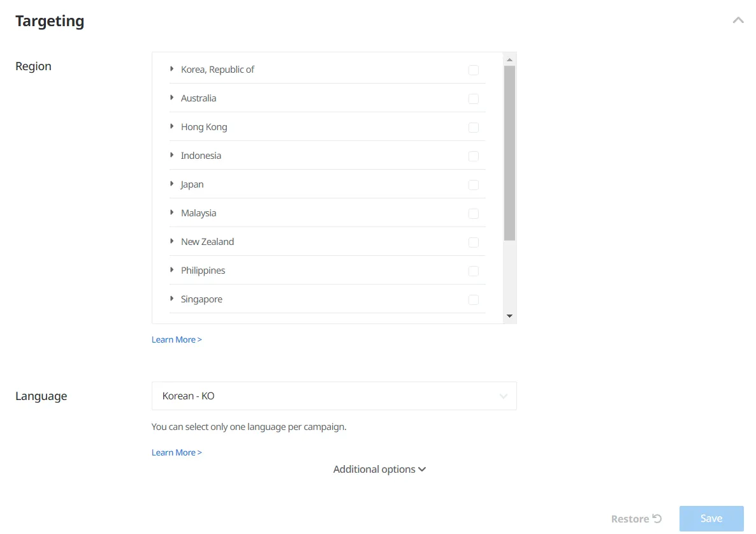The height and width of the screenshot is (534, 756).
Task: Click the Restore reset icon
Action: click(657, 519)
